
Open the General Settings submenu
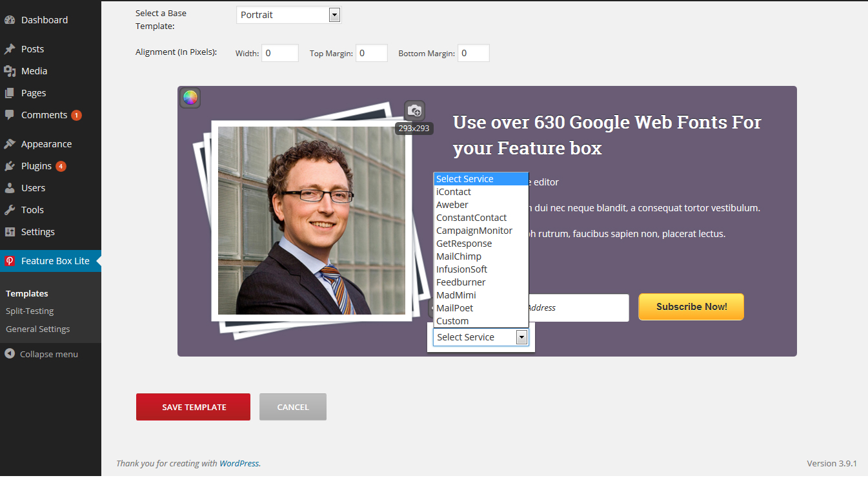37,329
